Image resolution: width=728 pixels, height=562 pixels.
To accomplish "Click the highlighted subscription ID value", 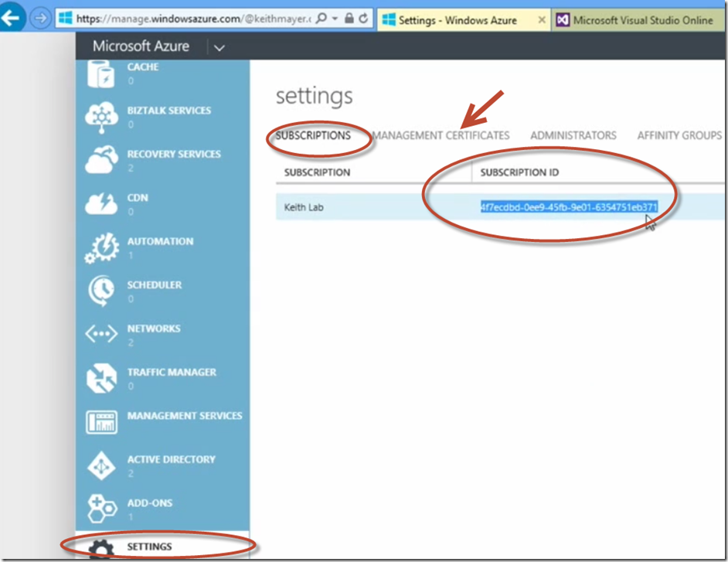I will click(569, 207).
